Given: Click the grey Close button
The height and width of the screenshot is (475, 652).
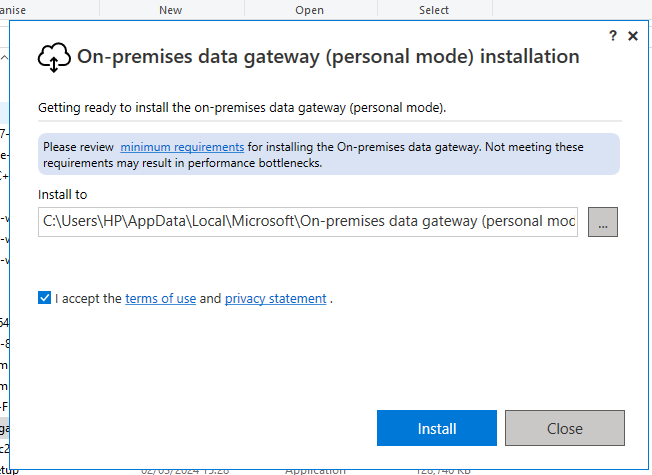Looking at the screenshot, I should pos(565,428).
